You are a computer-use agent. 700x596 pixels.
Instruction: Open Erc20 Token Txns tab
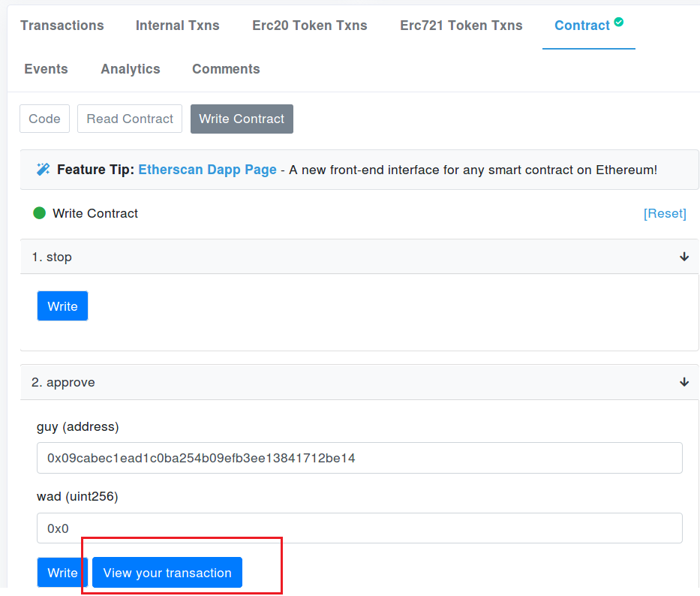310,26
